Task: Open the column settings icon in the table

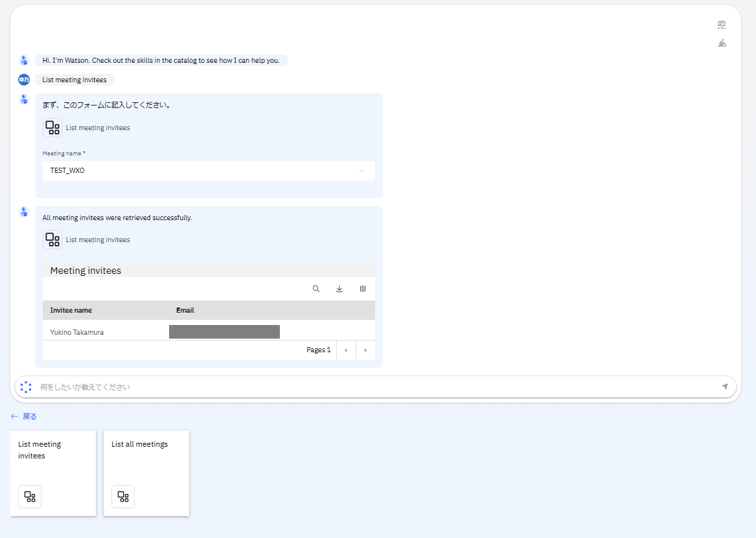Action: click(x=363, y=289)
